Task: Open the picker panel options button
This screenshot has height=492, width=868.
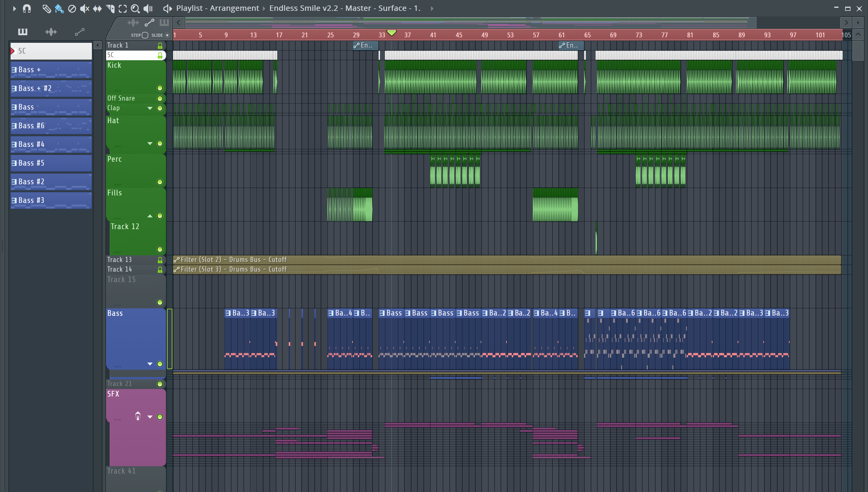Action: (x=97, y=45)
